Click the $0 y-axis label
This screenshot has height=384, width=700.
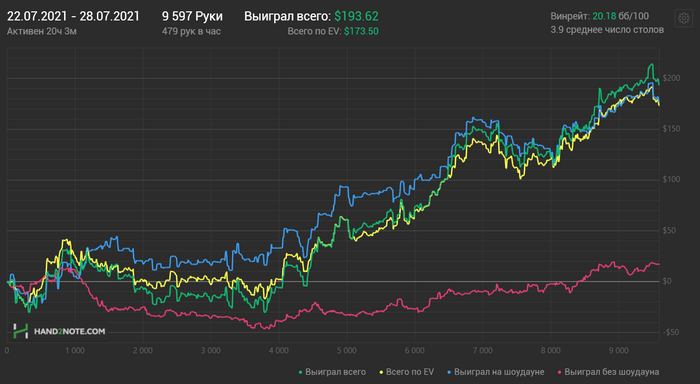pyautogui.click(x=667, y=281)
